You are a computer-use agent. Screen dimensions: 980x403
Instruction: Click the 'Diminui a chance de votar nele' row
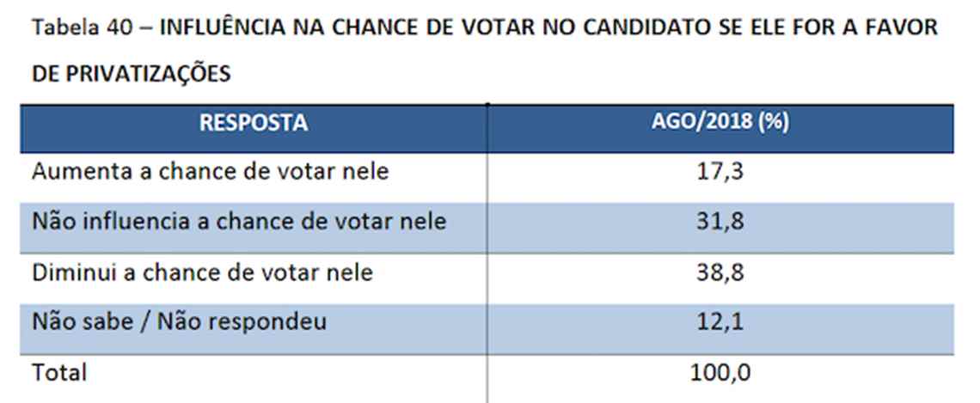202,273
